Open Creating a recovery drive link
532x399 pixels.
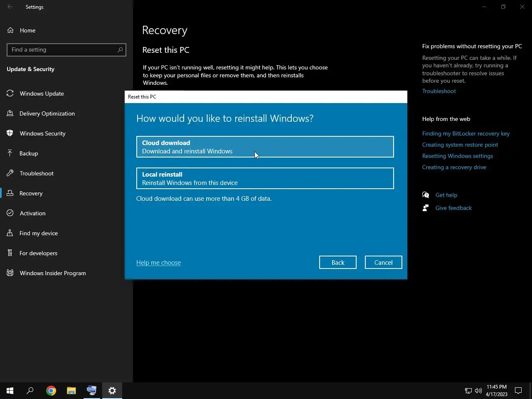pos(454,167)
